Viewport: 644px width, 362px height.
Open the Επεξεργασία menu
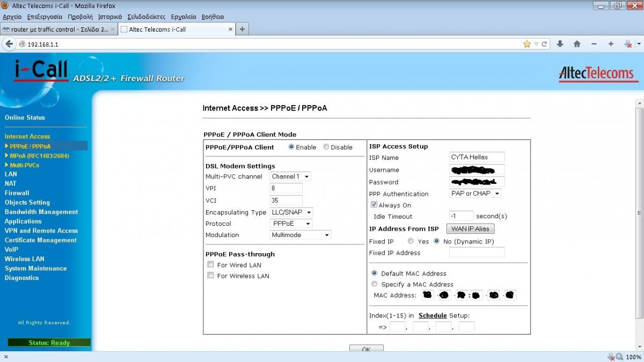click(45, 17)
